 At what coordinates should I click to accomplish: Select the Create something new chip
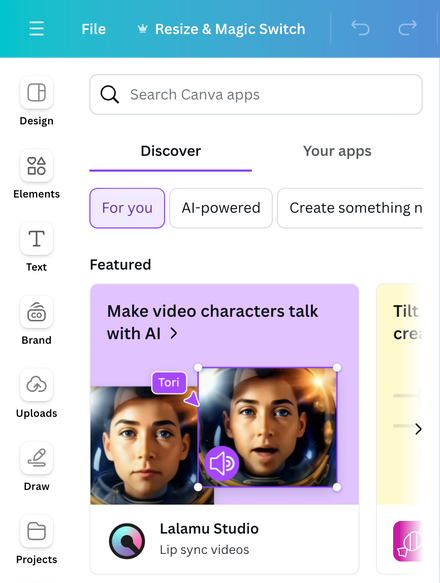click(x=350, y=208)
